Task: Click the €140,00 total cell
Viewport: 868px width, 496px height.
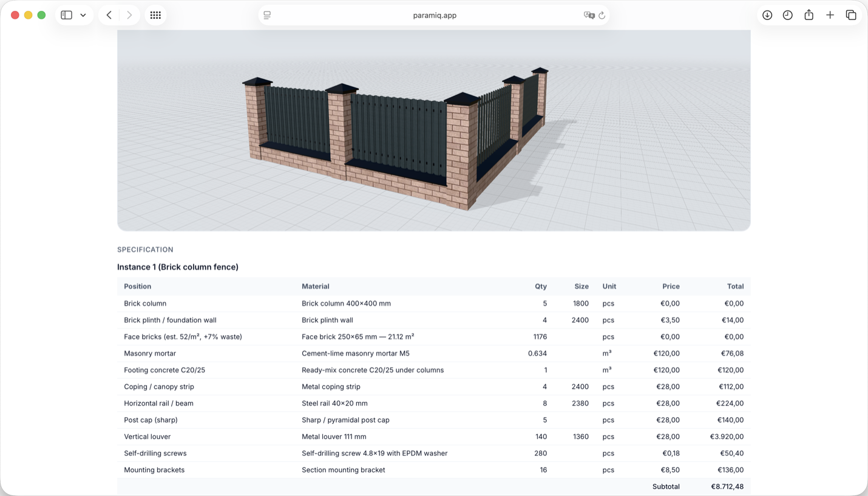Action: tap(730, 420)
